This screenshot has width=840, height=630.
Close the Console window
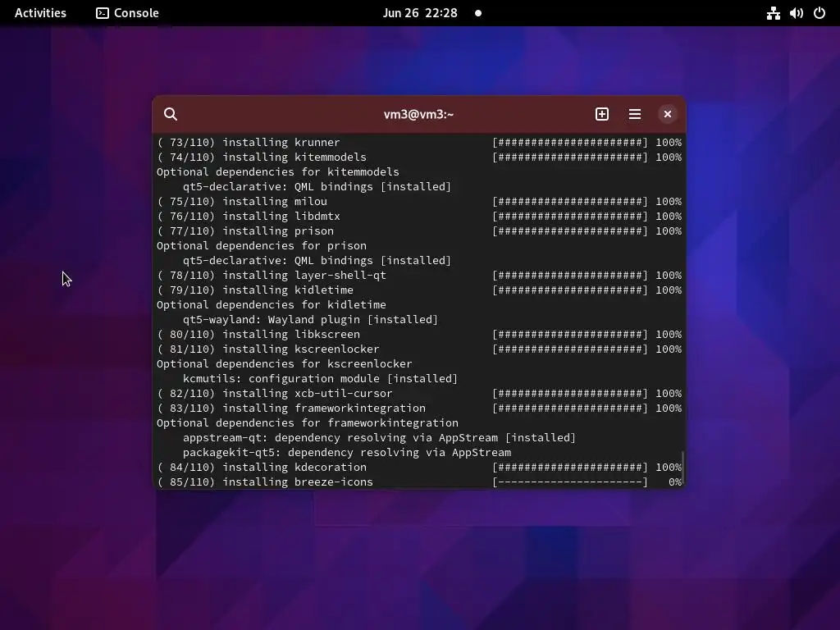pyautogui.click(x=668, y=114)
